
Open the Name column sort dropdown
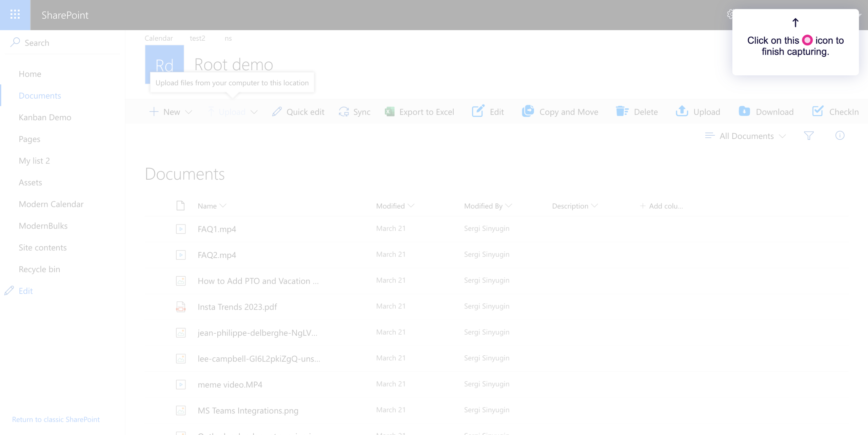[x=212, y=206]
